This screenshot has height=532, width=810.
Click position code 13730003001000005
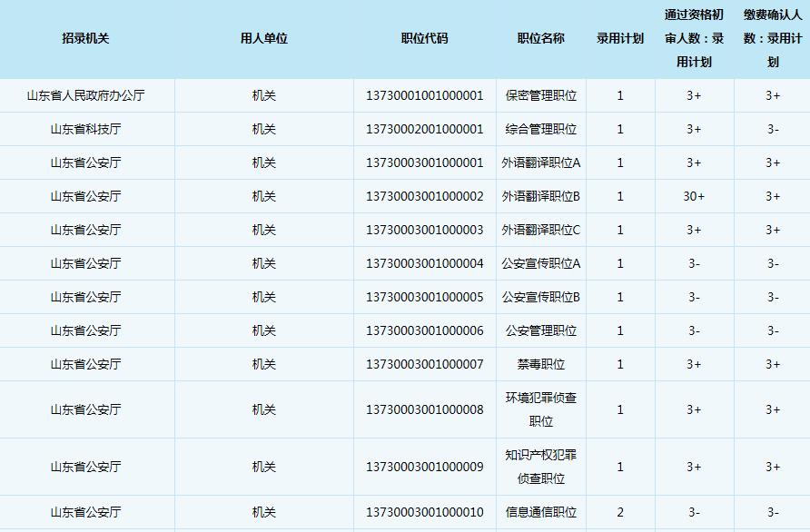pyautogui.click(x=425, y=297)
